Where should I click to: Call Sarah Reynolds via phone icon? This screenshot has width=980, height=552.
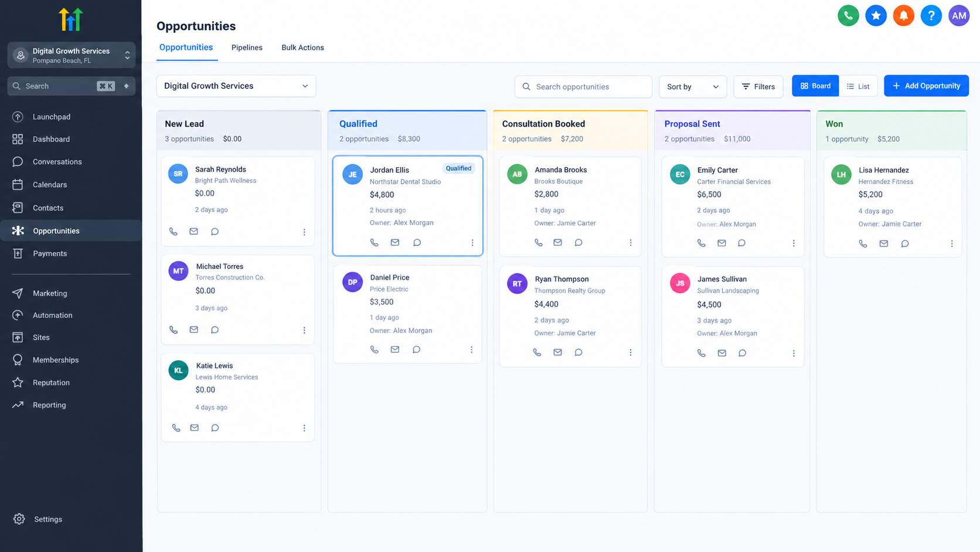point(173,232)
